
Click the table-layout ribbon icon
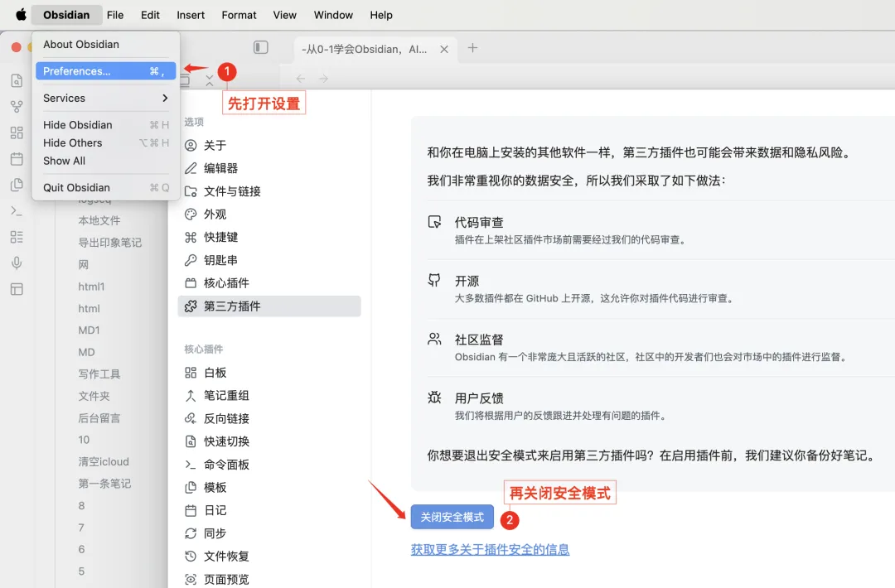tap(17, 289)
